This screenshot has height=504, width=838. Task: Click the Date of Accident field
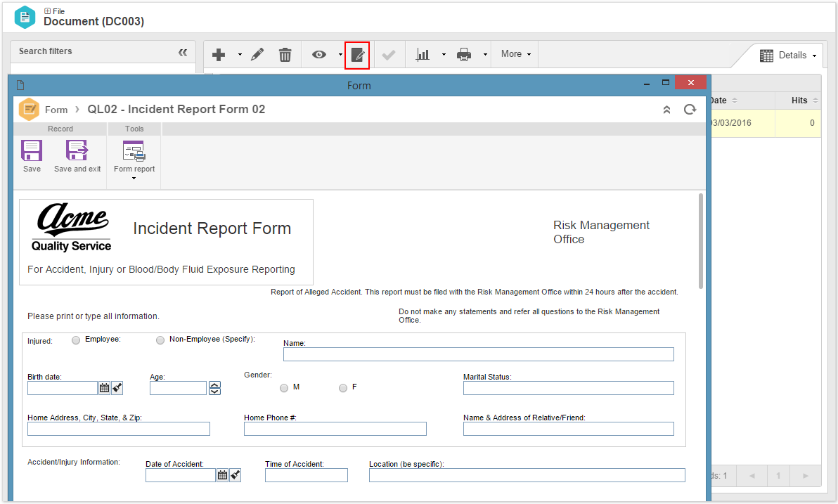click(181, 475)
